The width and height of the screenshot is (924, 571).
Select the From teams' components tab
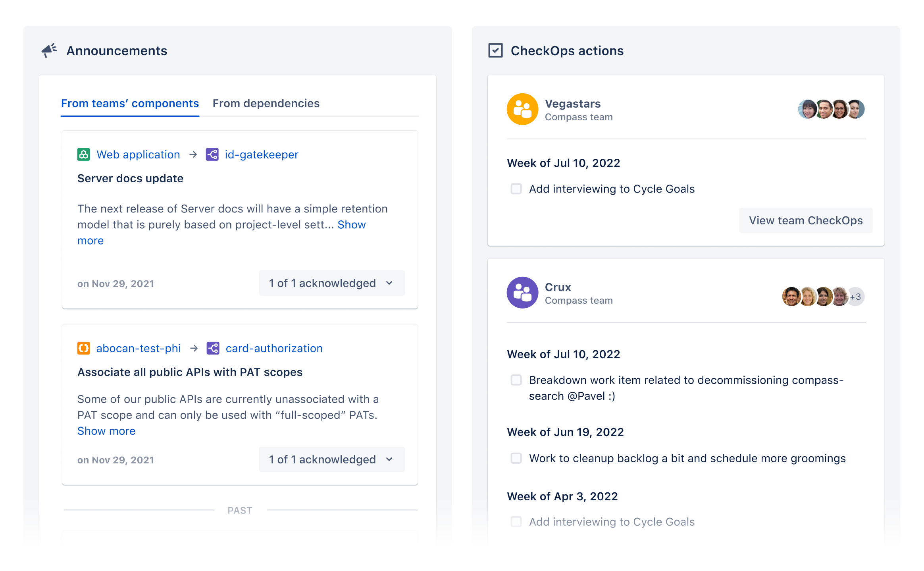(130, 104)
